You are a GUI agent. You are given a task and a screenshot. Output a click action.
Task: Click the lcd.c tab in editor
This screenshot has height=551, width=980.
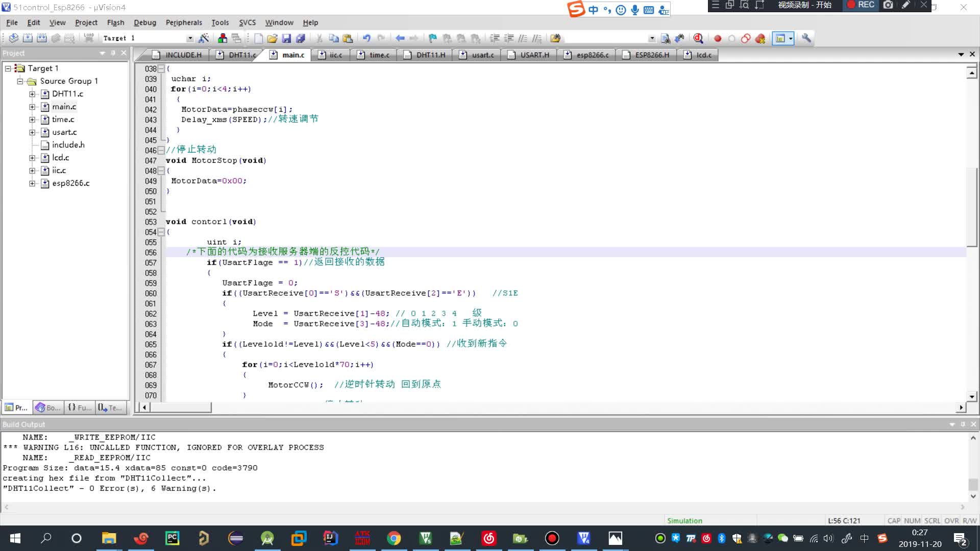point(704,55)
